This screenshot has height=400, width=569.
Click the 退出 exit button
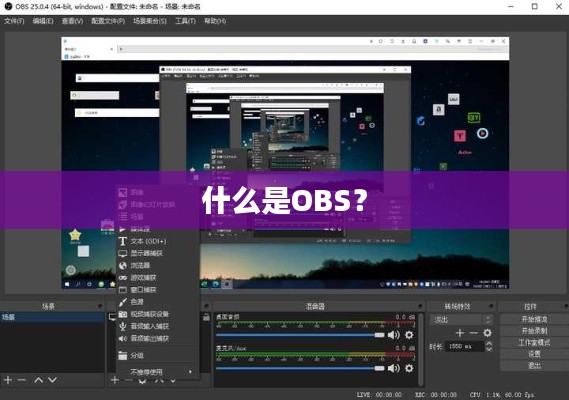(x=534, y=366)
